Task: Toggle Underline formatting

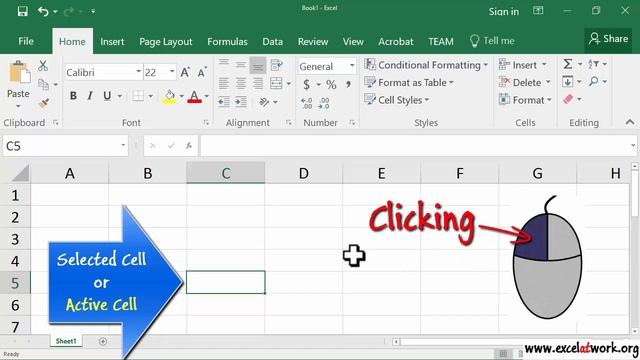Action: (107, 96)
